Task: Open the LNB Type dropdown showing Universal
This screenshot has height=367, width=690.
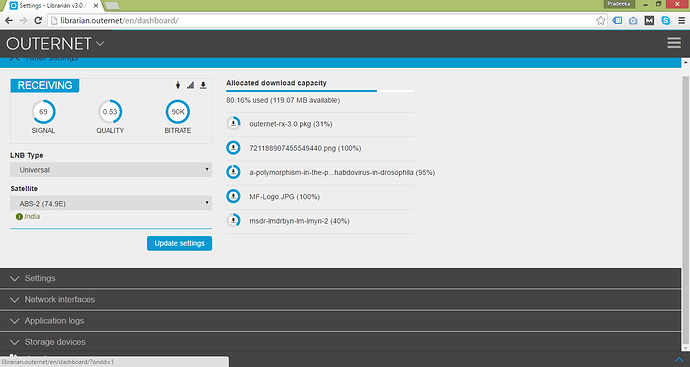Action: [x=111, y=169]
